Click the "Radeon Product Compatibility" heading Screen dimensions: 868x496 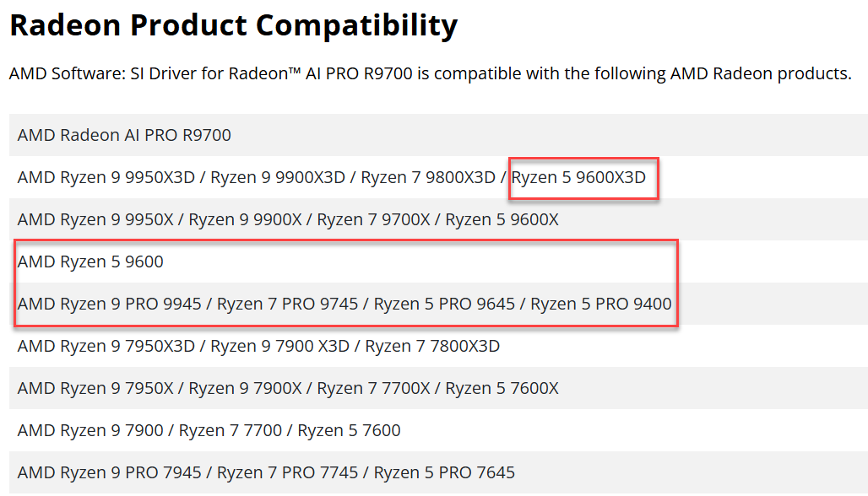click(233, 26)
